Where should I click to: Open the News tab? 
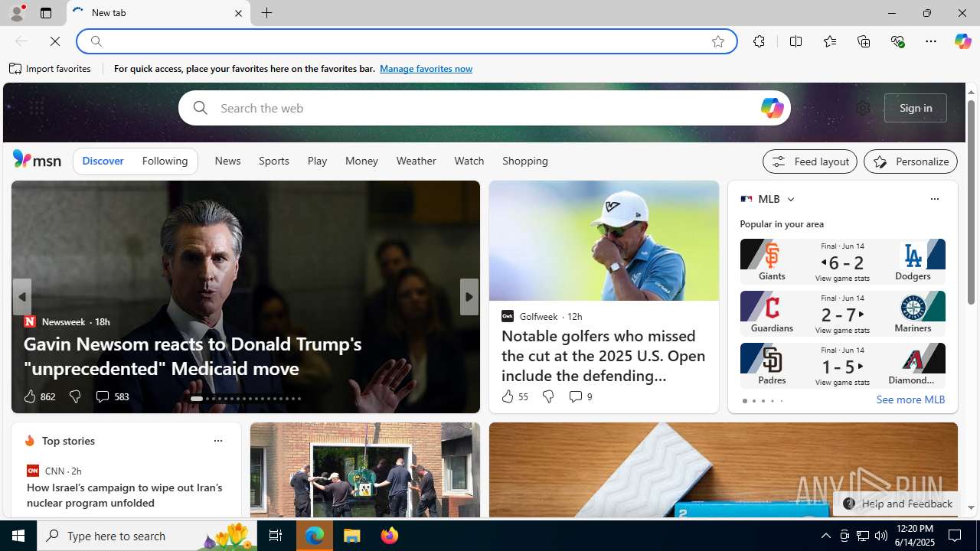[x=227, y=161]
